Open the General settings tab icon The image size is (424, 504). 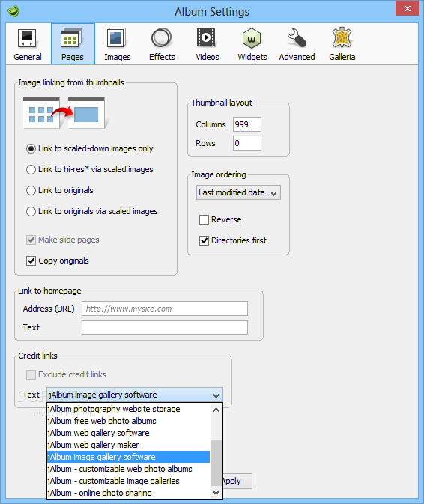click(x=27, y=39)
